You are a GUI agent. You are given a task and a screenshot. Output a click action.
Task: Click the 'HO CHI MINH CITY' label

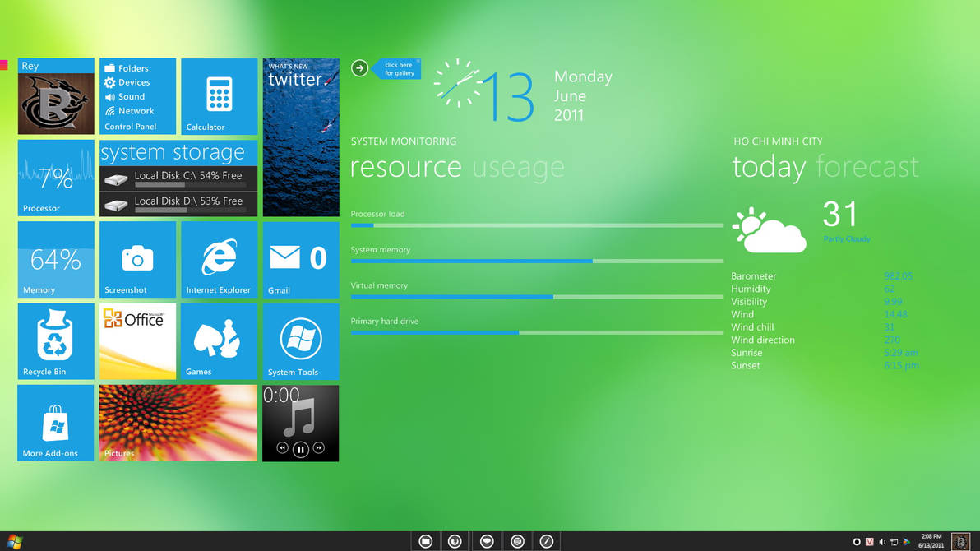click(x=778, y=141)
